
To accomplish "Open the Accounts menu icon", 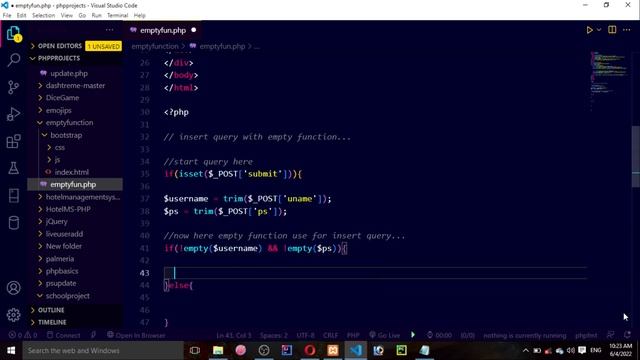I will tap(13, 288).
